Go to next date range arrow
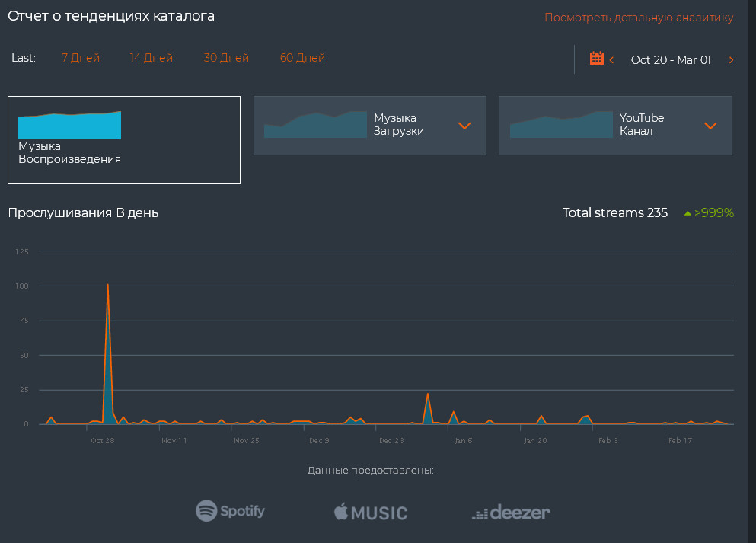 (x=731, y=60)
